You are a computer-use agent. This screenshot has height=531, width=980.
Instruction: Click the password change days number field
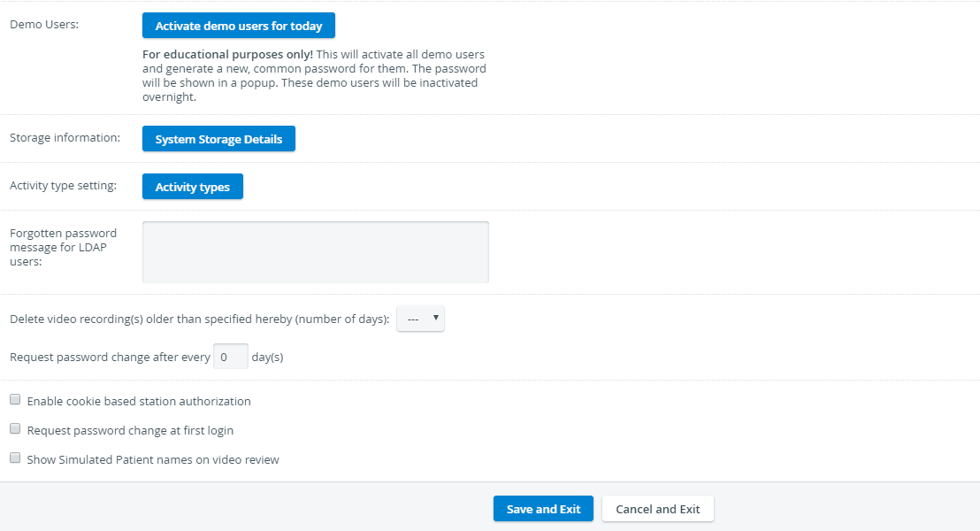click(x=231, y=357)
